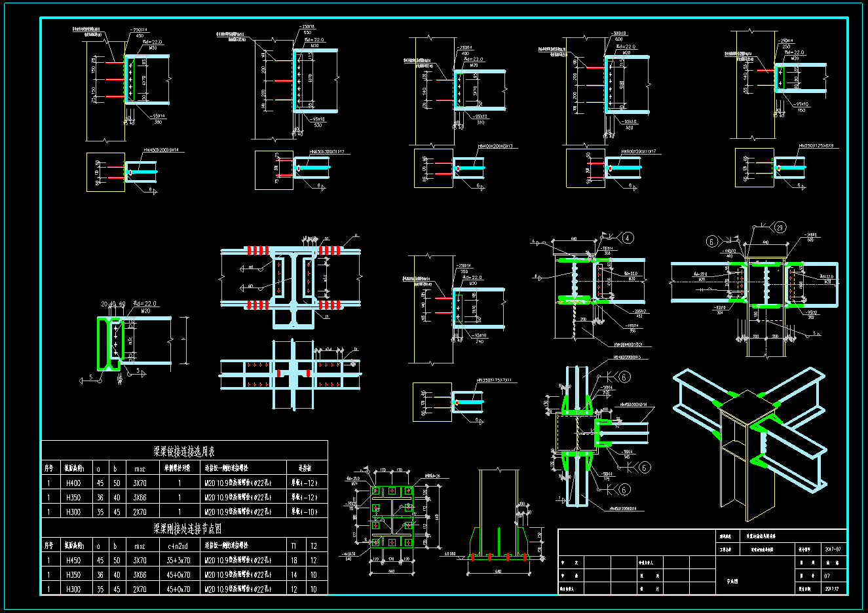Click the 2017-07 entry in the title block

click(x=833, y=549)
